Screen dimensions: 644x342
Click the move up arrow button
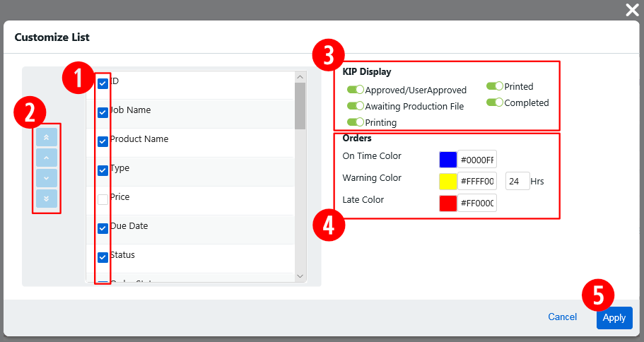[46, 158]
